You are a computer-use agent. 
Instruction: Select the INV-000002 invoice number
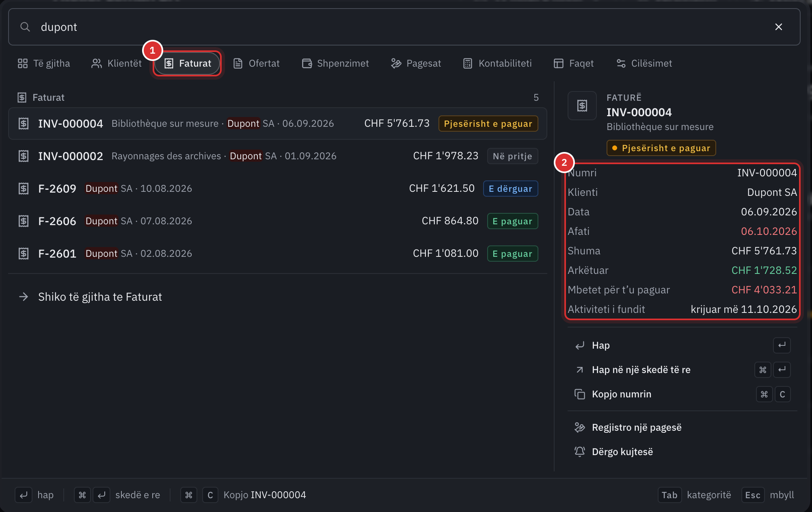pyautogui.click(x=71, y=156)
